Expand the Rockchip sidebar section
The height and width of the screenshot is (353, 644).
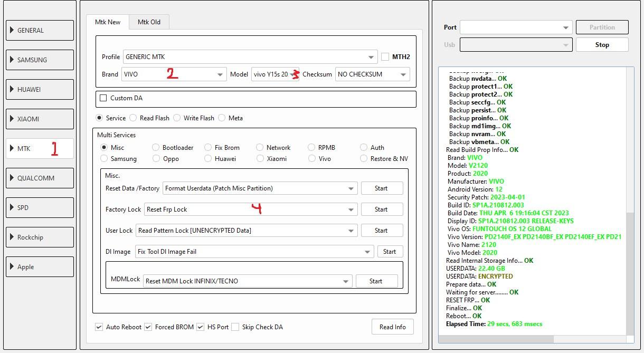(x=40, y=237)
